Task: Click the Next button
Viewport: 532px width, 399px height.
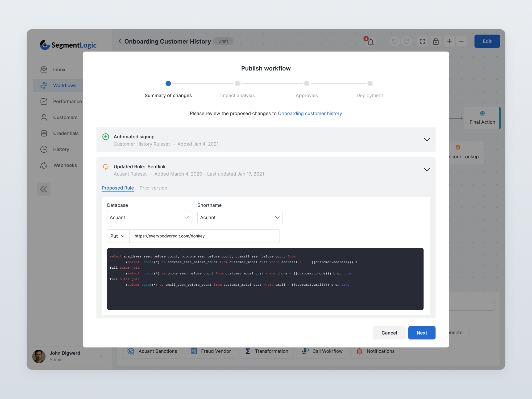Action: click(422, 333)
